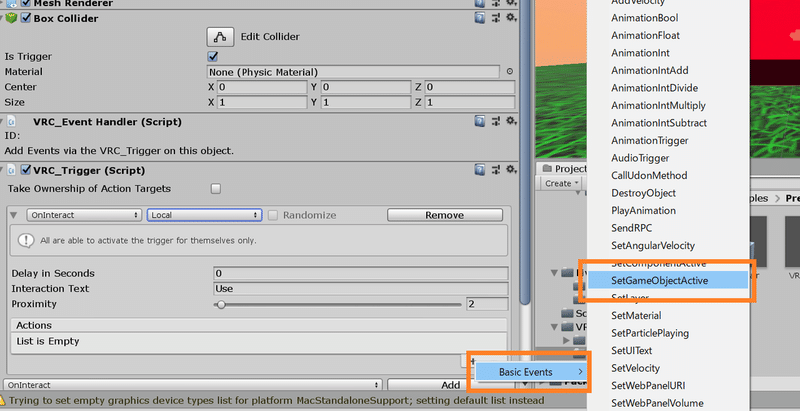Open VRC_Event Handler gear menu

(511, 121)
